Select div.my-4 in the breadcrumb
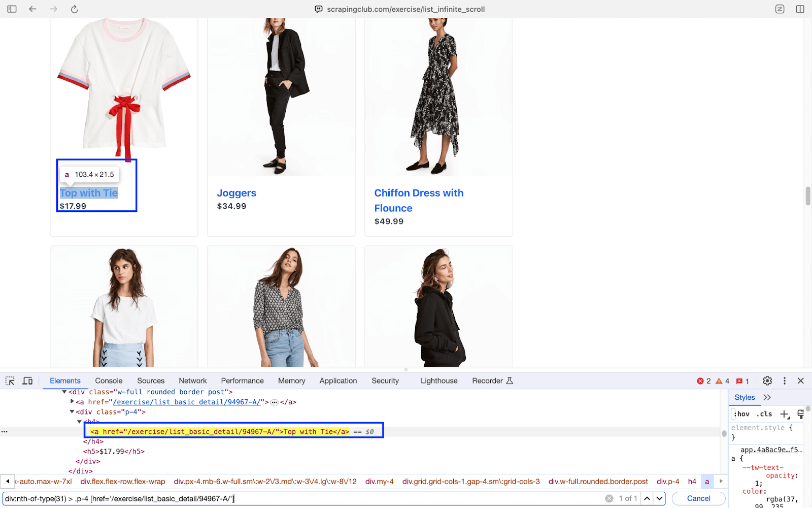This screenshot has height=508, width=812. click(x=380, y=482)
